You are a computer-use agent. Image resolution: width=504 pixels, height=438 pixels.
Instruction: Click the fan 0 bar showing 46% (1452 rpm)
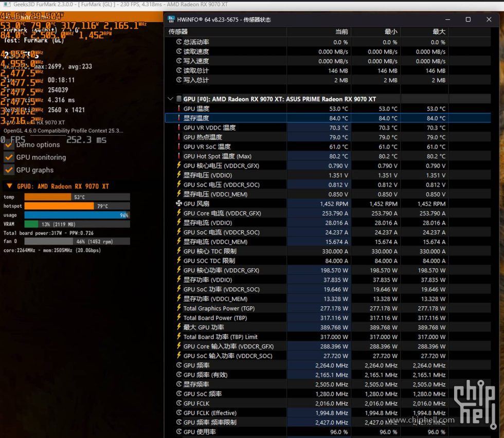77,241
